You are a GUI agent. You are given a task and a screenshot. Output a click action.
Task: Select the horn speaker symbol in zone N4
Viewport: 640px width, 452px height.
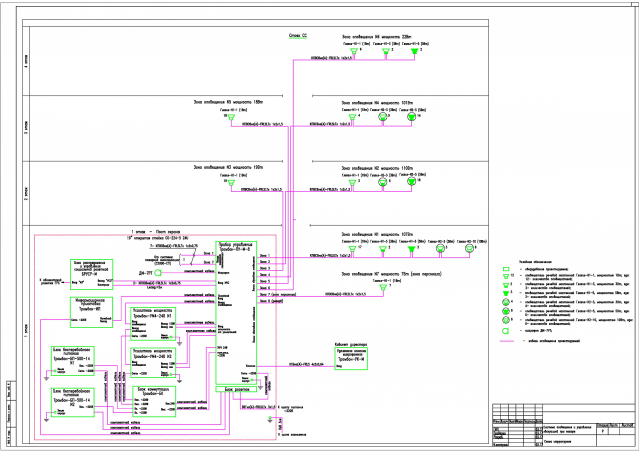[x=353, y=117]
